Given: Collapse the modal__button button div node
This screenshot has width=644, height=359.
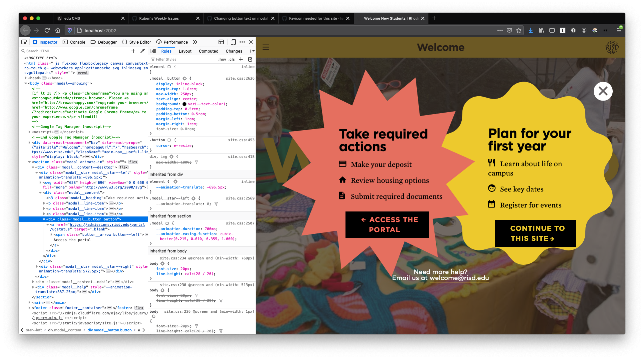Looking at the screenshot, I should pyautogui.click(x=44, y=219).
